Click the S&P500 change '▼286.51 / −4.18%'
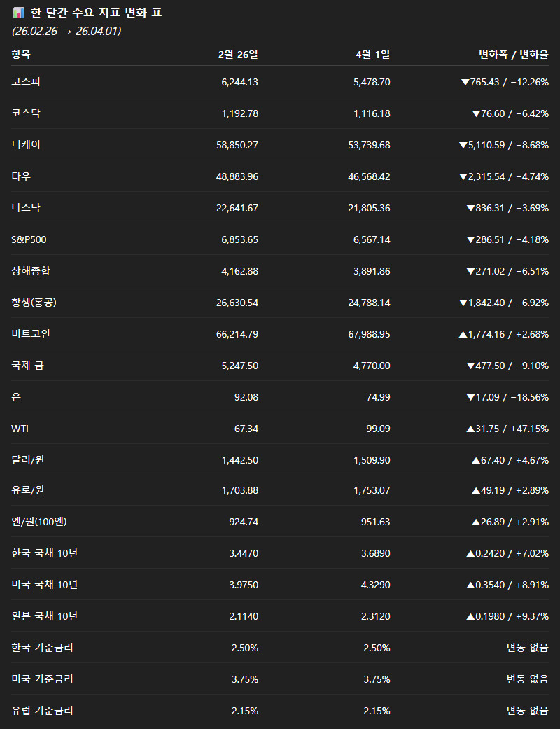The height and width of the screenshot is (729, 560). 507,239
